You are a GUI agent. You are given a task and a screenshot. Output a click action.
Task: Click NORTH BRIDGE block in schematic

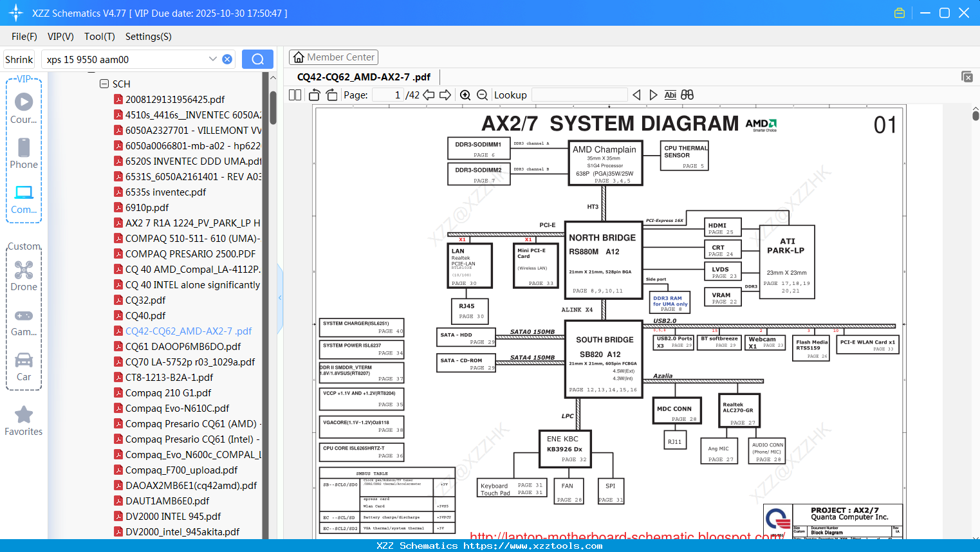coord(603,261)
